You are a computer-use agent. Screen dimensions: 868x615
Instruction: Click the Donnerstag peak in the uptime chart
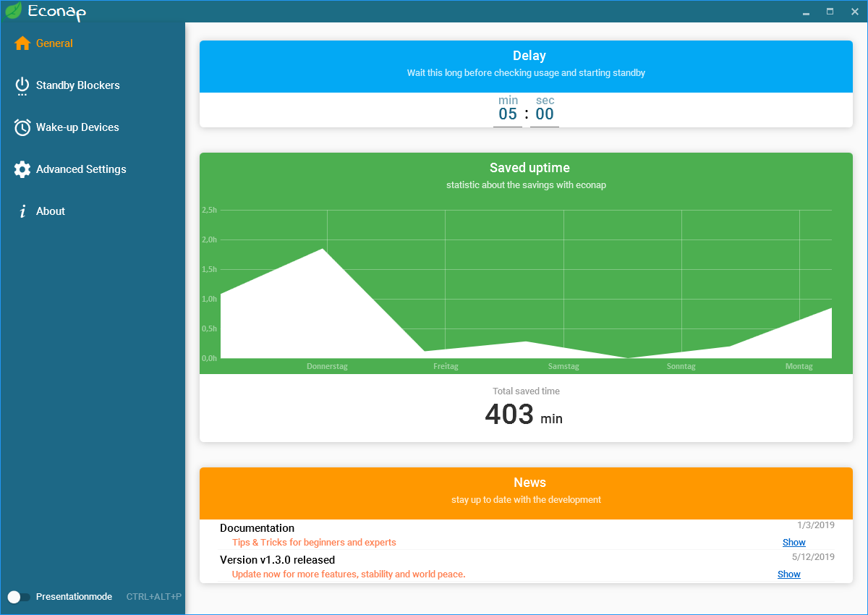point(323,250)
